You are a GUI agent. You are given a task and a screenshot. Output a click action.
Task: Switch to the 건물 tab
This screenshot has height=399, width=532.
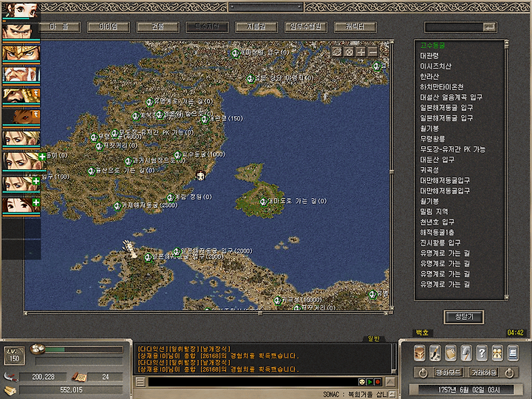(x=158, y=27)
